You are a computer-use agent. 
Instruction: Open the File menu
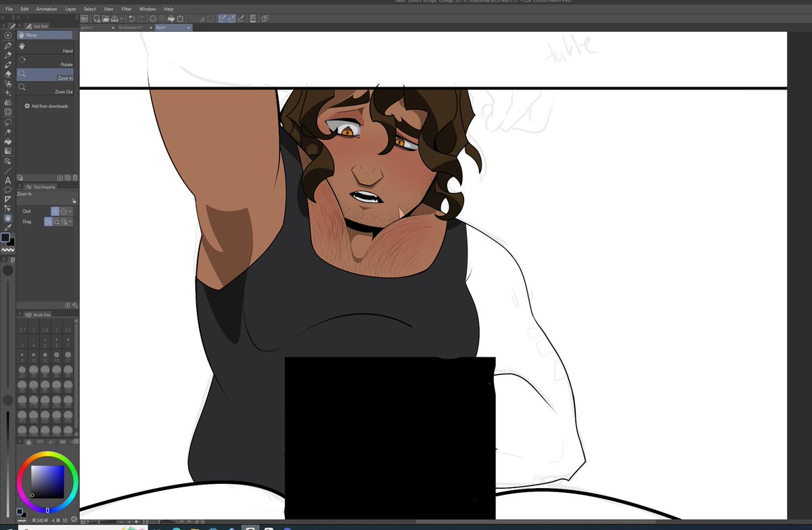click(9, 9)
